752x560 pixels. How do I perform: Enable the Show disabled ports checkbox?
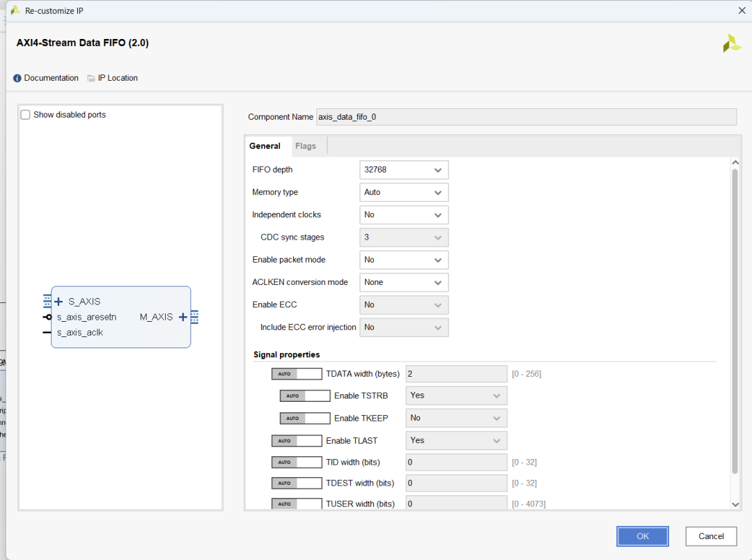26,115
